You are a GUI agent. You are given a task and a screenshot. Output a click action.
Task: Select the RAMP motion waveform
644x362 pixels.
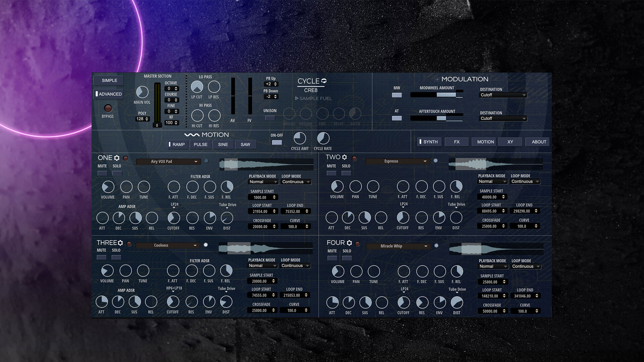177,144
